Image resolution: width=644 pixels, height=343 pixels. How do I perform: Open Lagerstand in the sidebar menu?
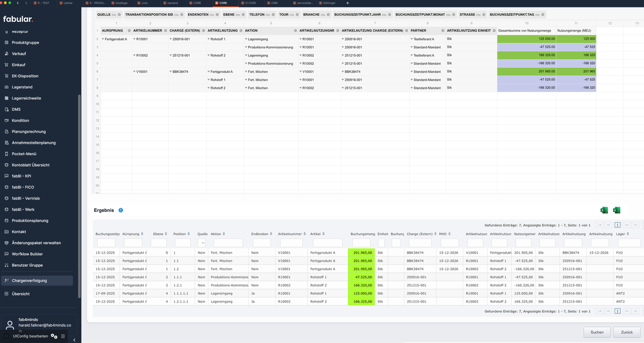pos(22,87)
